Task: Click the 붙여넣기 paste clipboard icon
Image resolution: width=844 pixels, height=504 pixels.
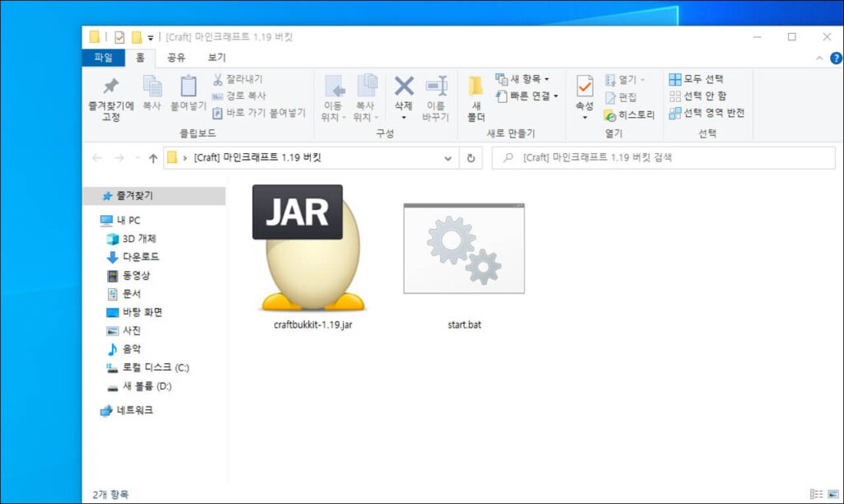Action: point(188,86)
